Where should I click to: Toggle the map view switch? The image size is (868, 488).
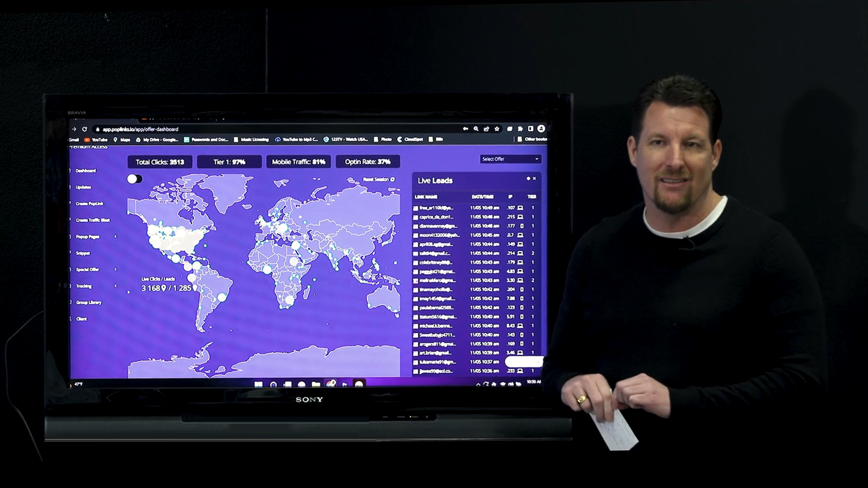coord(134,179)
